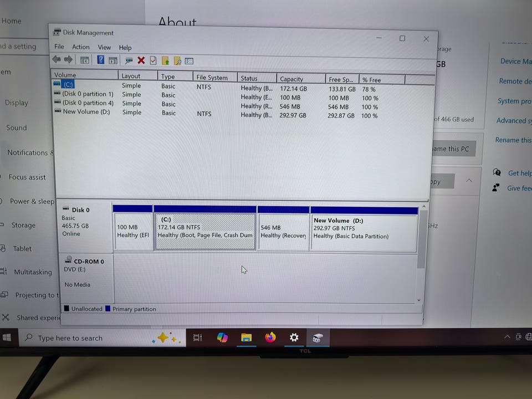Open the Windows Start button
Viewport: 532px width, 399px height.
[7, 337]
